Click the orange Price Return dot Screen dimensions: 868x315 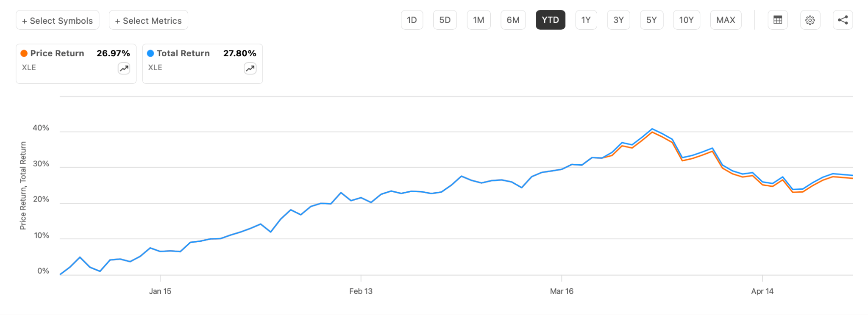[24, 53]
